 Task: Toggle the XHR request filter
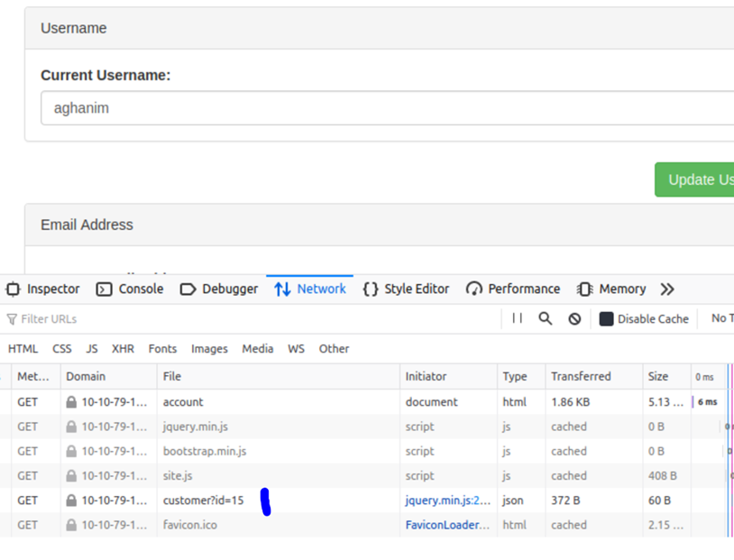[x=123, y=349]
